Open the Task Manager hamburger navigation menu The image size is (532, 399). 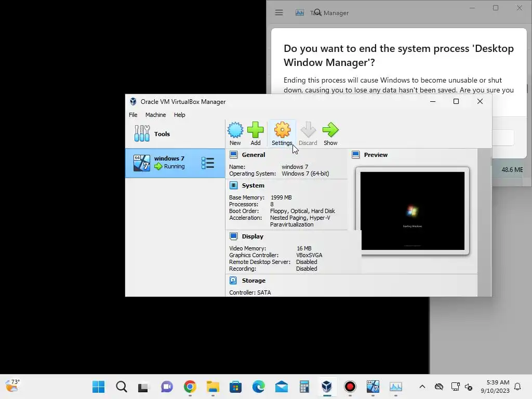point(279,12)
